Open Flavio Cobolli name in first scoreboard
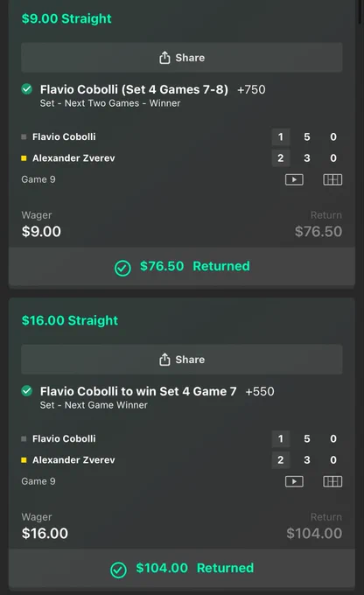The height and width of the screenshot is (595, 364). [64, 136]
